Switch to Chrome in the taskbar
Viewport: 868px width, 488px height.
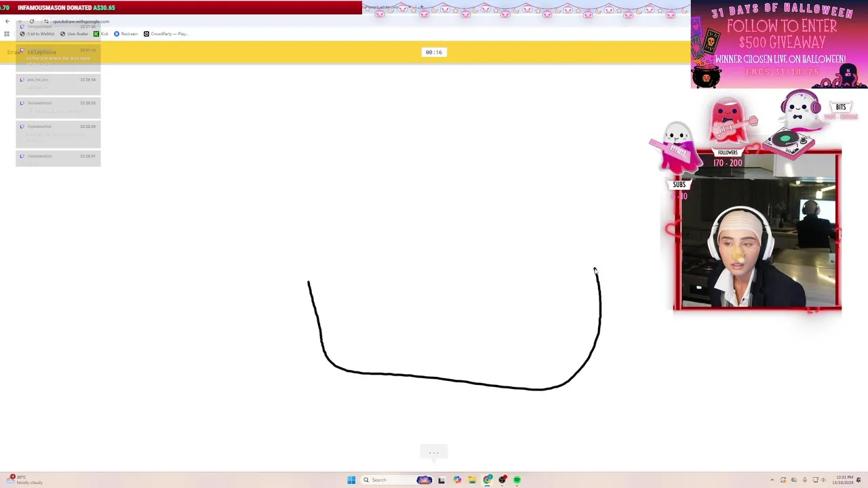[x=488, y=480]
